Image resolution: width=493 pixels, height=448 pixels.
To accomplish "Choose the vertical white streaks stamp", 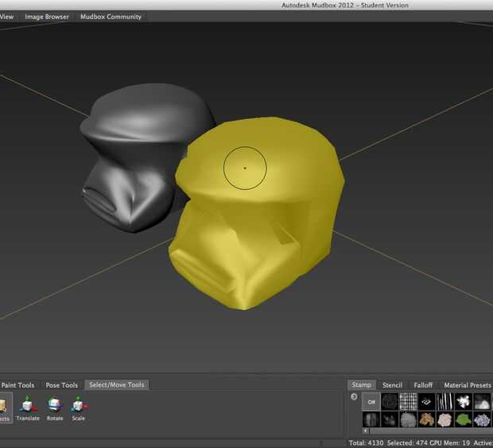I will (x=445, y=402).
